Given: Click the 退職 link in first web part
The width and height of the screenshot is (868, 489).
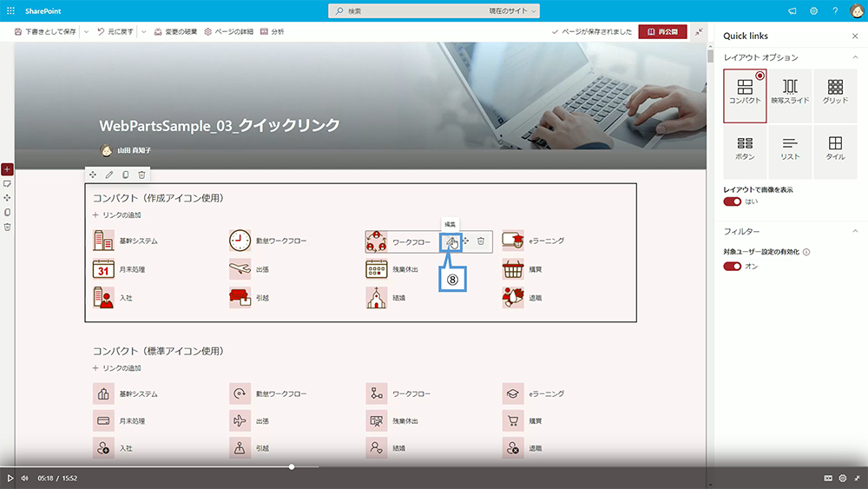Looking at the screenshot, I should [x=536, y=298].
